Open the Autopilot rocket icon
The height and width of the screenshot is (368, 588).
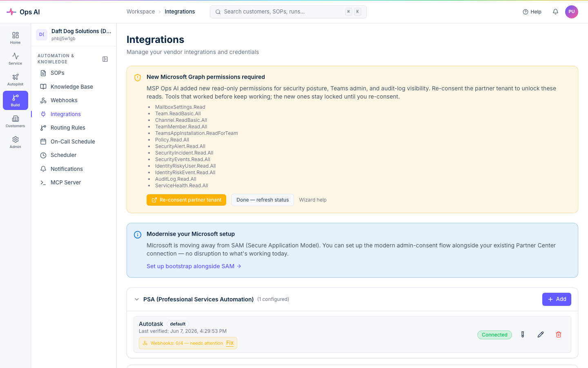tap(15, 77)
